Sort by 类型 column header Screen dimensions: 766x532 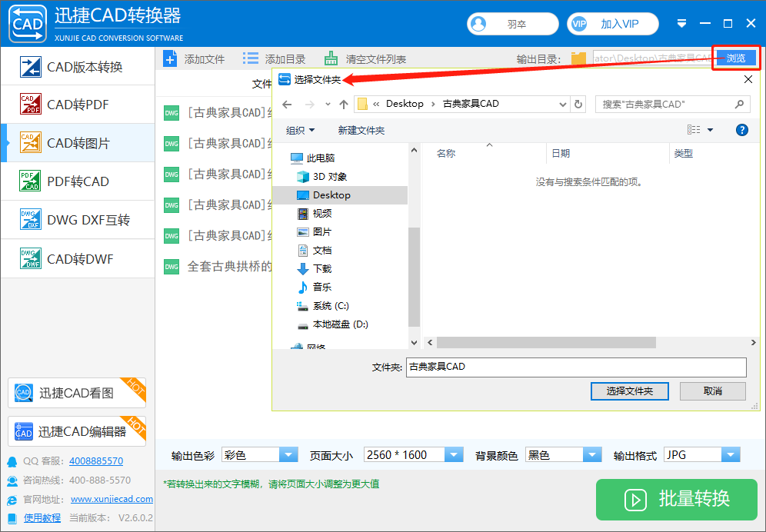pyautogui.click(x=684, y=154)
